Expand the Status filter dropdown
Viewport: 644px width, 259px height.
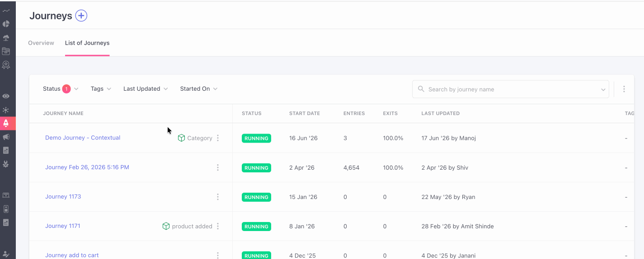61,89
